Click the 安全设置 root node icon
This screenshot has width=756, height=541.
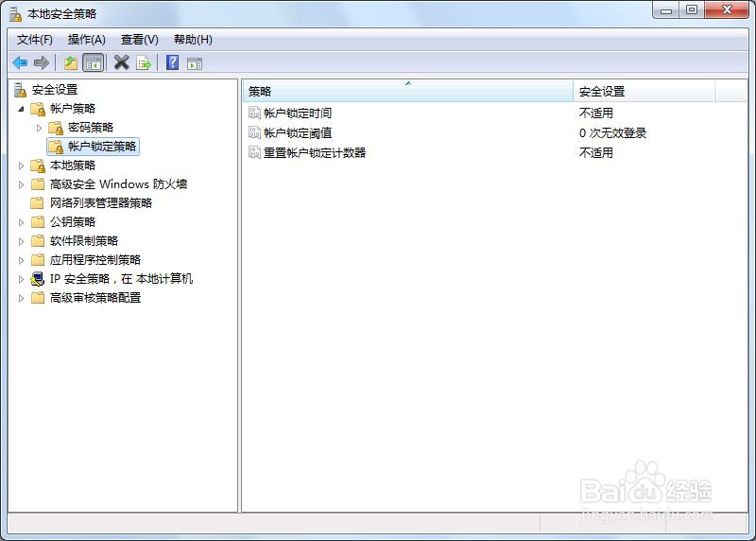20,90
